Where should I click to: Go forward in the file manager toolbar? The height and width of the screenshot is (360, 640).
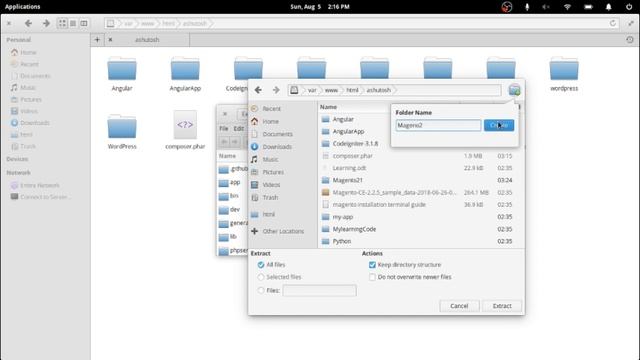pyautogui.click(x=46, y=23)
